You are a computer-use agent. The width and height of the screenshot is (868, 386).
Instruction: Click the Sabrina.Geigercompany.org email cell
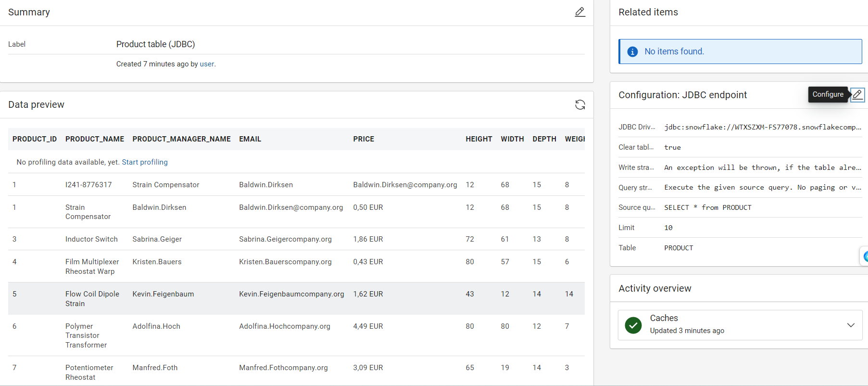285,239
